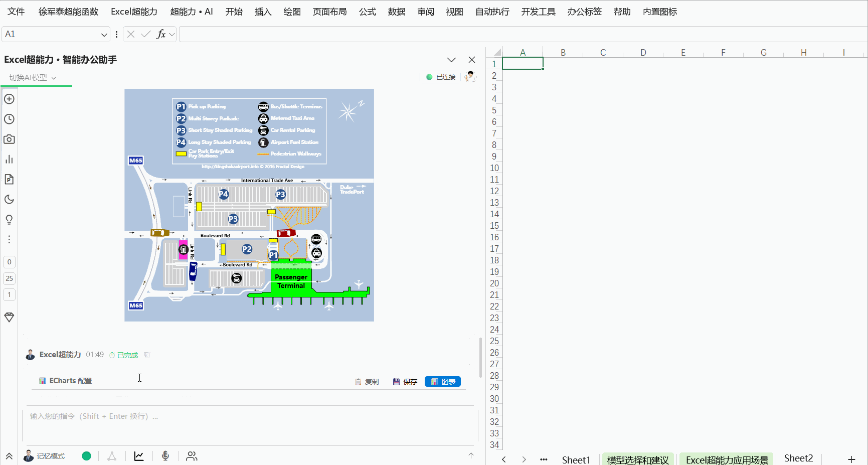868x465 pixels.
Task: Open the airport parking map image
Action: click(249, 205)
